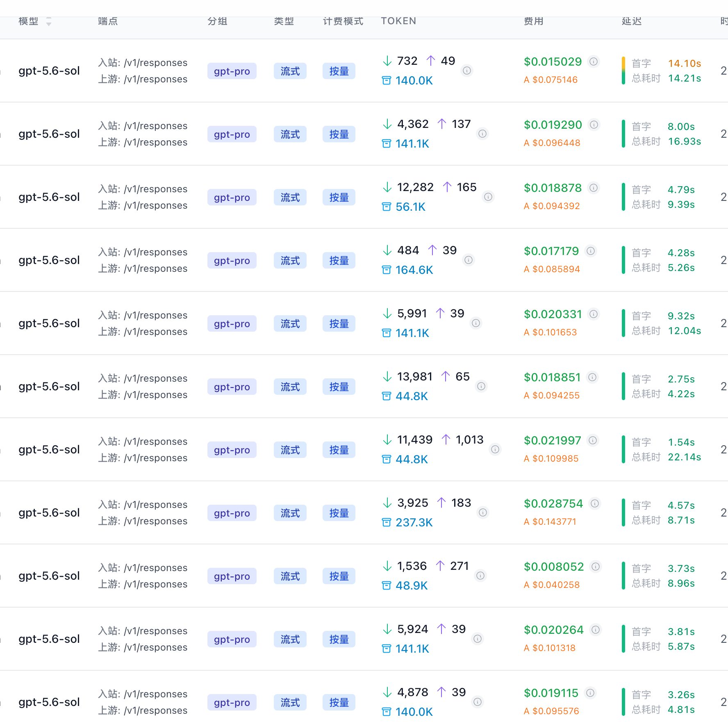Show cost details icon next to $0.020264
Viewport: 728px width, 724px height.
pos(596,630)
